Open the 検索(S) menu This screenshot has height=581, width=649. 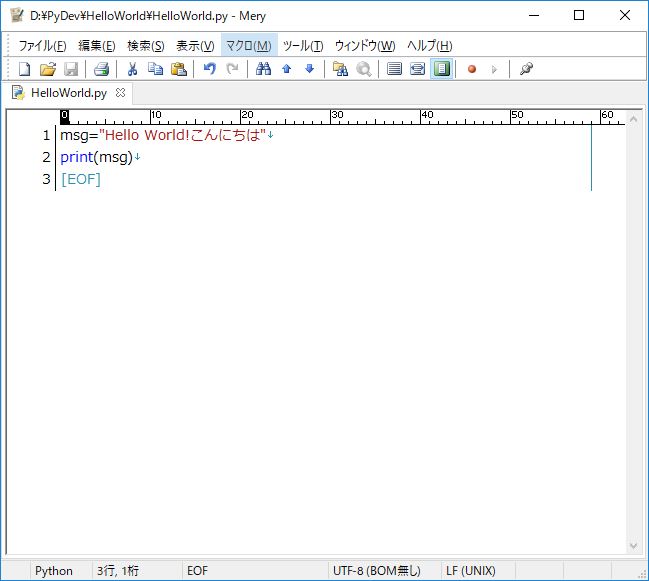(146, 46)
